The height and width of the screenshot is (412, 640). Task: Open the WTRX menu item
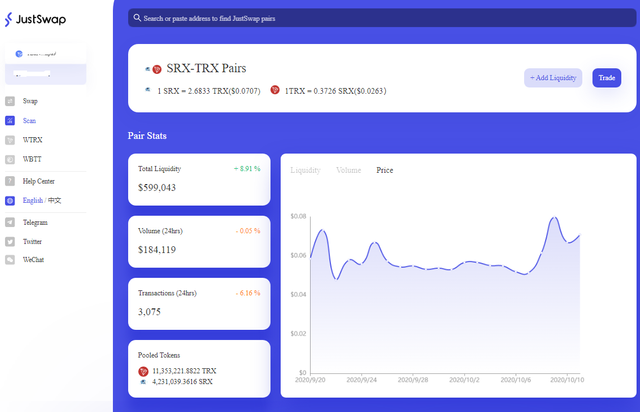pos(33,140)
